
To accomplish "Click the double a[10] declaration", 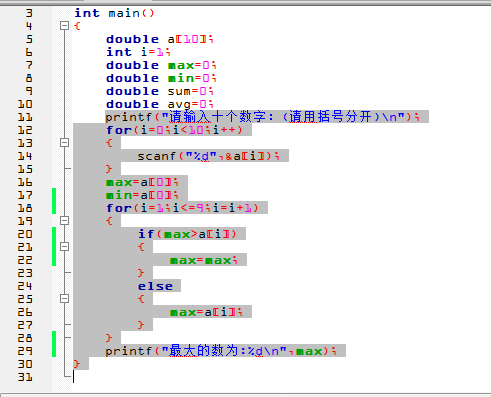I will click(x=160, y=39).
